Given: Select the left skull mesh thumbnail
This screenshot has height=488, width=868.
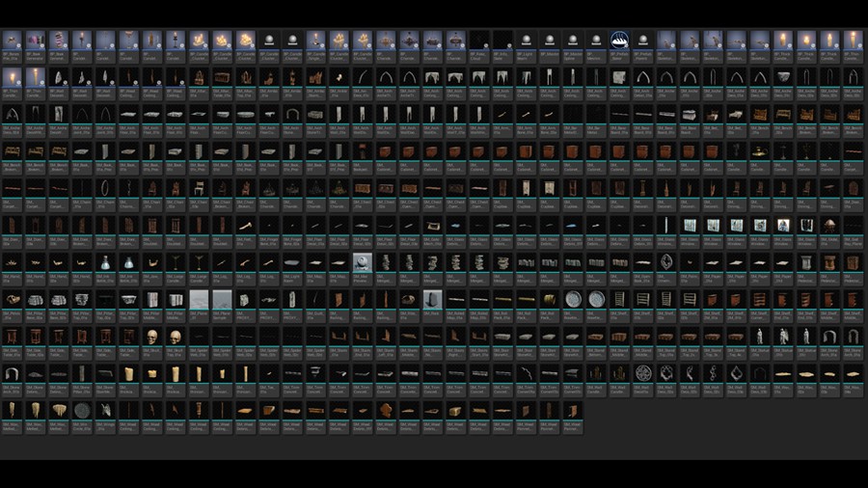Looking at the screenshot, I should pos(152,337).
